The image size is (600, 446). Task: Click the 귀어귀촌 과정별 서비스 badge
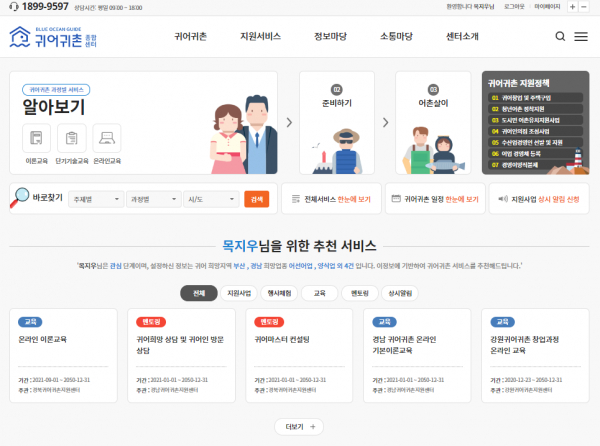click(56, 90)
